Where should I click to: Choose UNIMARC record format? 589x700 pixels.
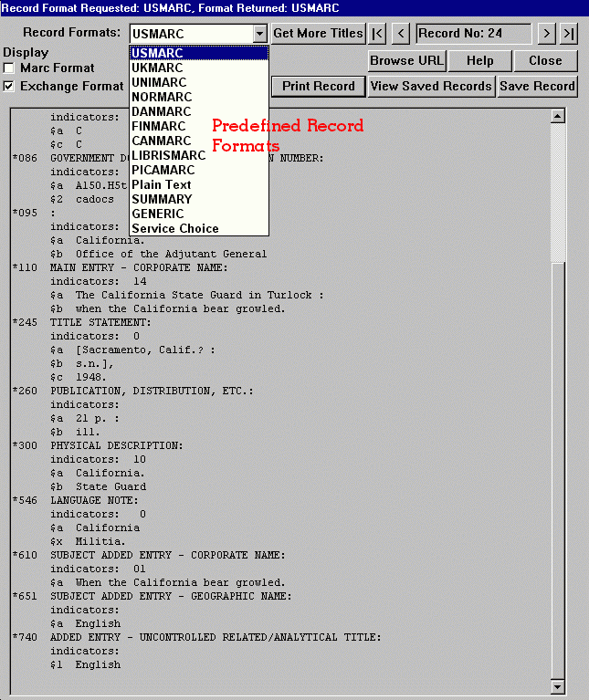coord(199,82)
